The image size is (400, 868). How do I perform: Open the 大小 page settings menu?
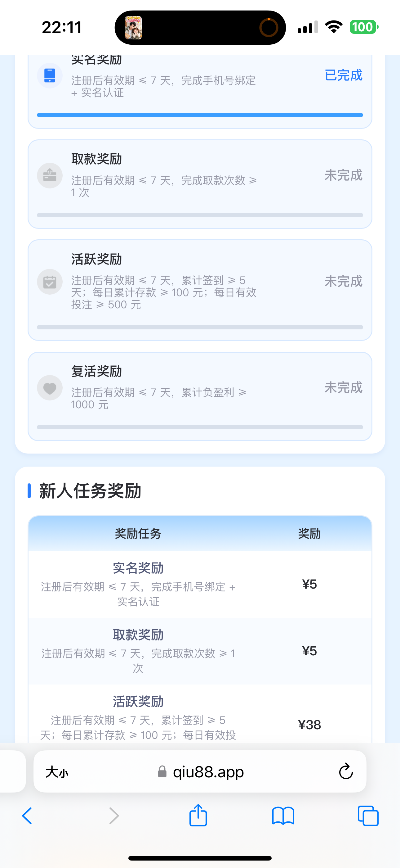click(57, 772)
